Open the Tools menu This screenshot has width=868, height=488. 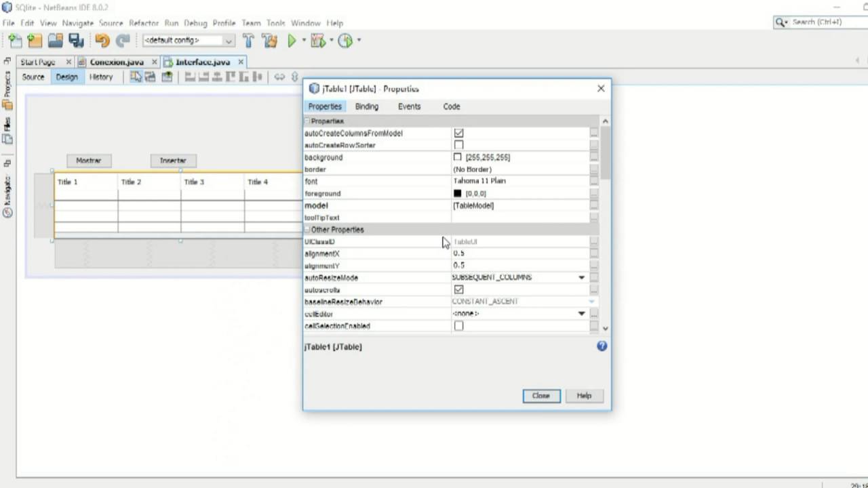click(276, 22)
